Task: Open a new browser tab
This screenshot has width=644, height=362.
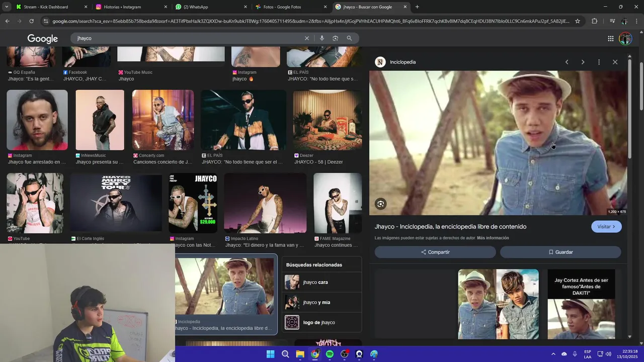Action: point(417,7)
